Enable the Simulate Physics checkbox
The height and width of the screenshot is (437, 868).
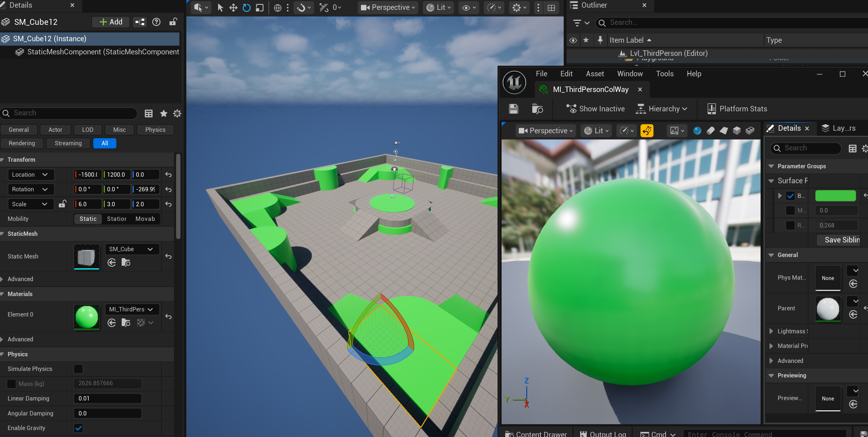click(78, 369)
